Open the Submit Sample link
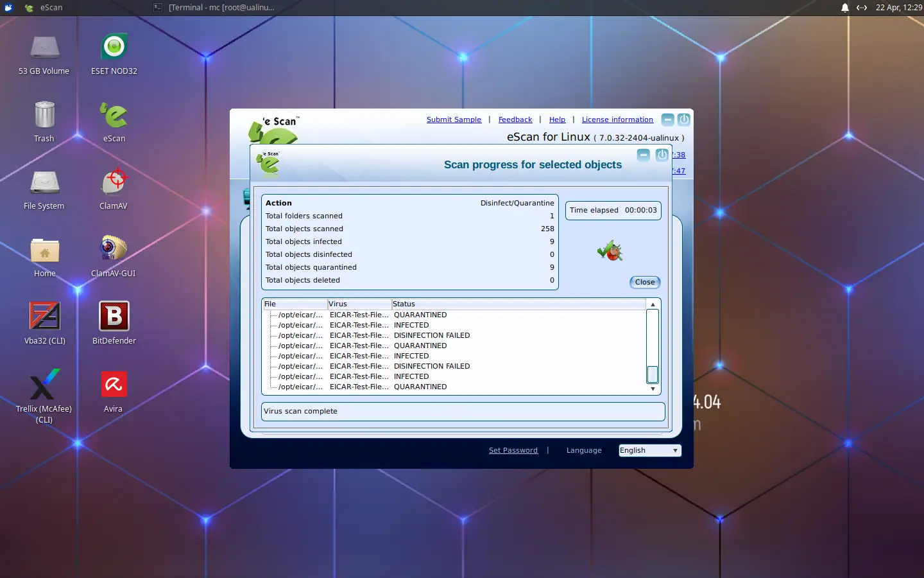This screenshot has width=924, height=578. pos(454,119)
